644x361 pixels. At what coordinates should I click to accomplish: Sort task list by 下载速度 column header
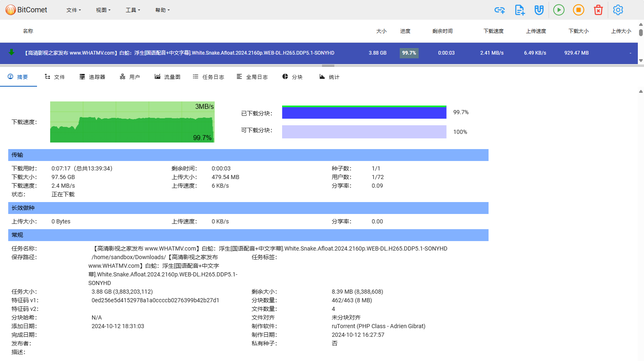click(493, 31)
